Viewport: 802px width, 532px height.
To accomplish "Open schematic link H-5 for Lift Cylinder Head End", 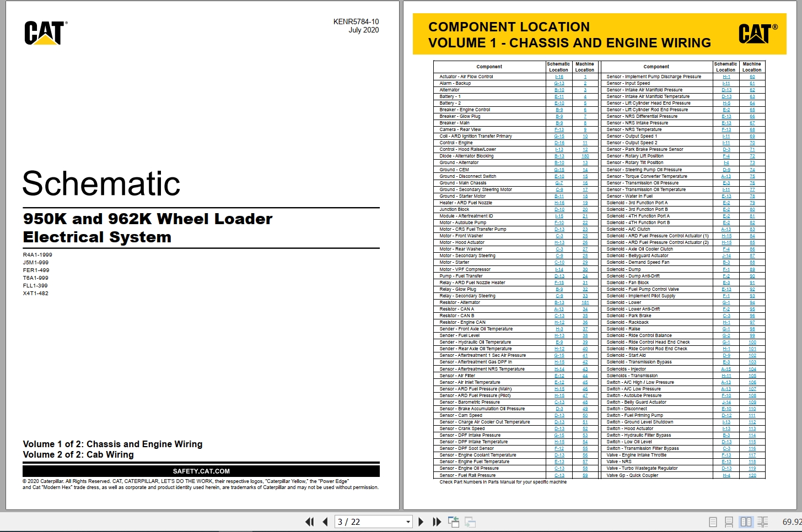I will pyautogui.click(x=726, y=103).
